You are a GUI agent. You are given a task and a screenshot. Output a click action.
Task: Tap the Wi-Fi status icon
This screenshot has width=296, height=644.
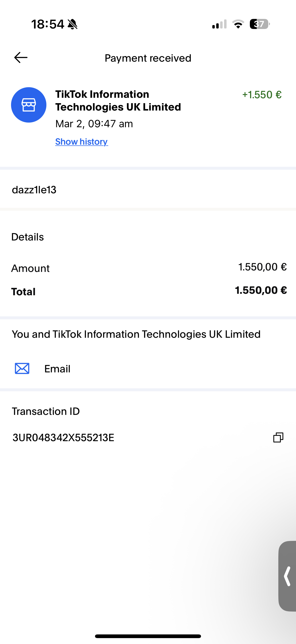point(238,24)
